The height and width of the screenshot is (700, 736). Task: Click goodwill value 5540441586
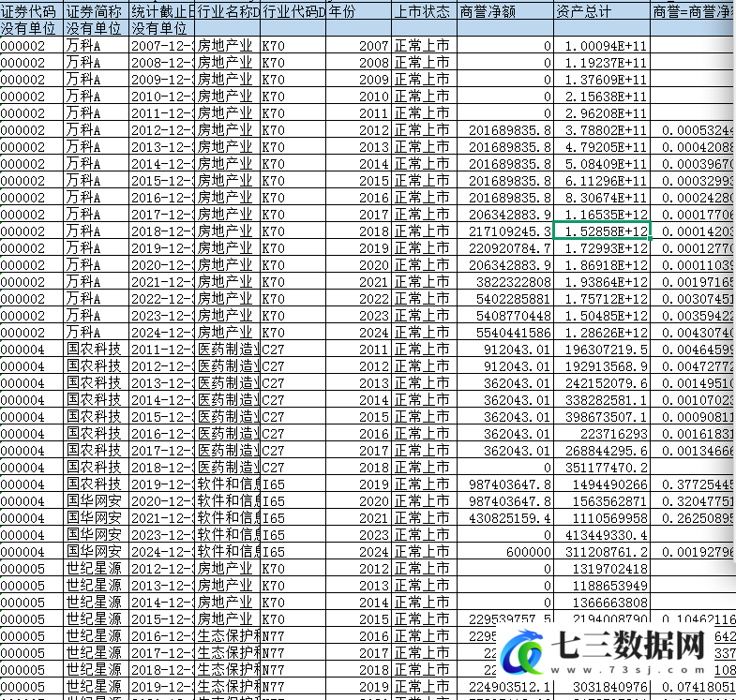point(505,333)
